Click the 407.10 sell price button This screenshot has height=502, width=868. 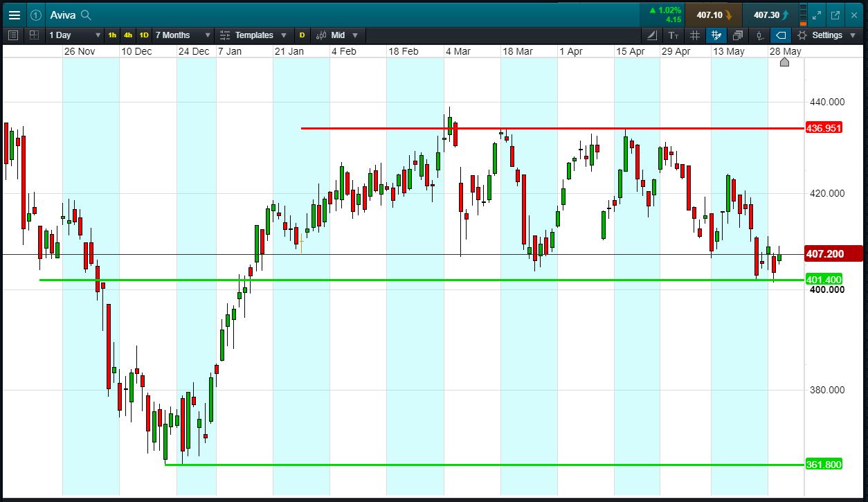713,15
